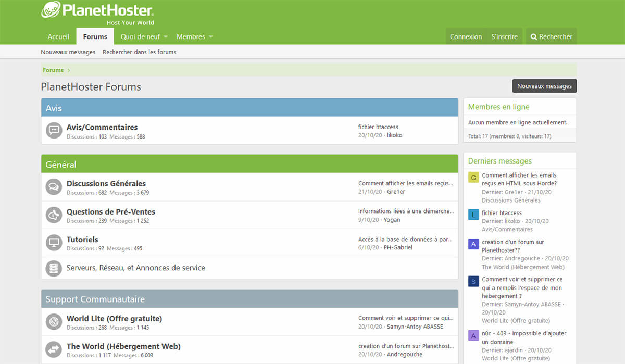625x364 pixels.
Task: Click username likoko in Avis/Commentaires row
Action: coord(395,135)
